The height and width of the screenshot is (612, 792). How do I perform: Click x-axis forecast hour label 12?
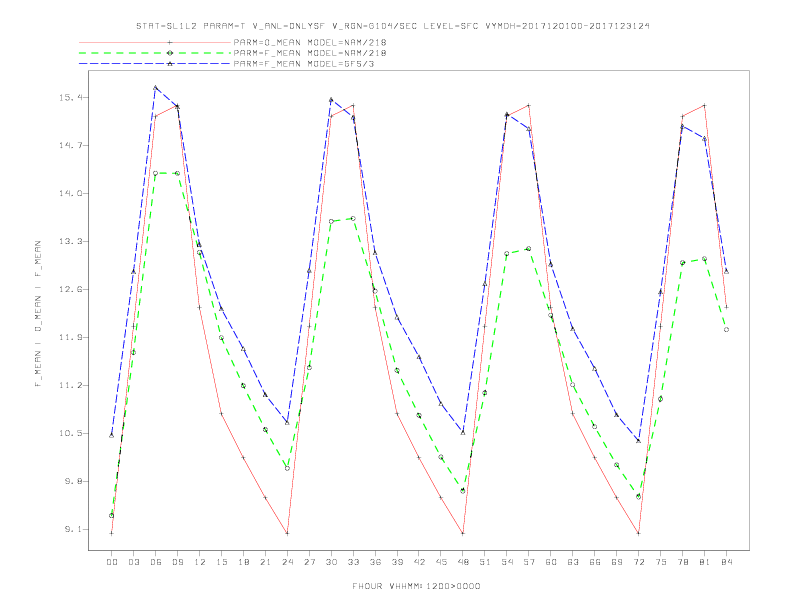[x=200, y=562]
